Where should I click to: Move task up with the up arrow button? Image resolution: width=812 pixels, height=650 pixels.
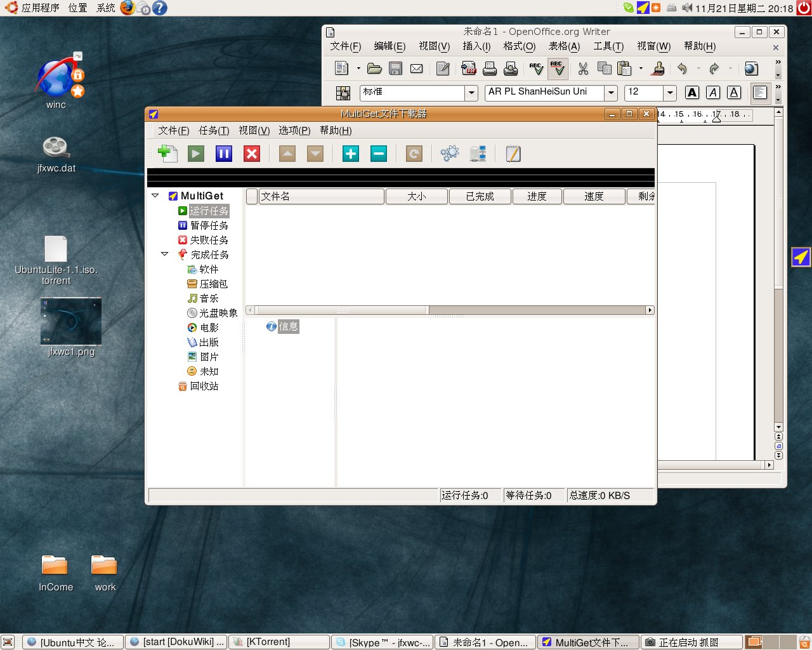coord(287,154)
